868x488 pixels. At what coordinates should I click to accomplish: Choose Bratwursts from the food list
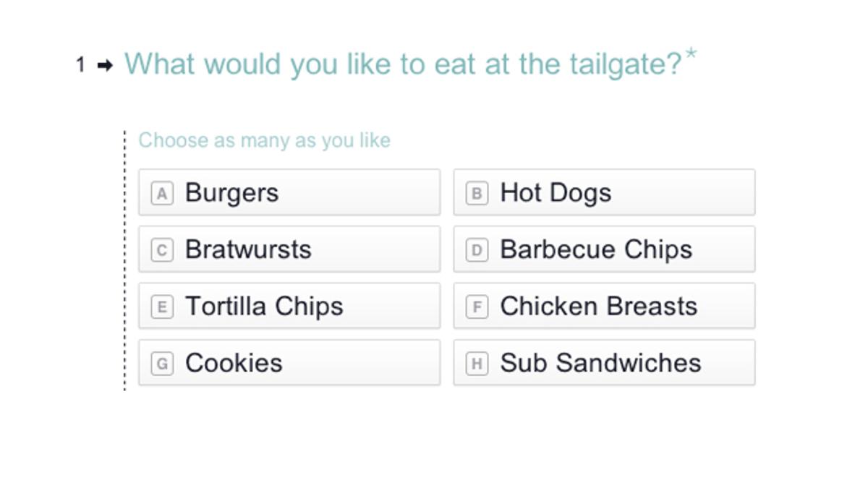(289, 250)
